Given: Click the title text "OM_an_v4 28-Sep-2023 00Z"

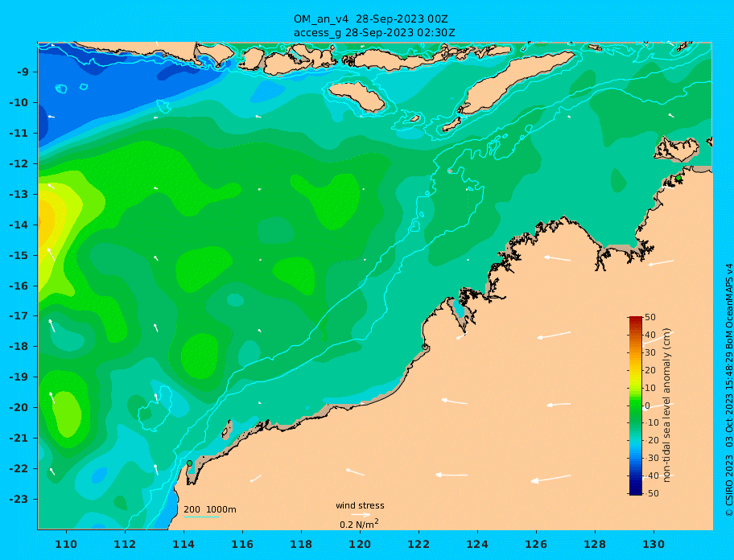Looking at the screenshot, I should (371, 19).
